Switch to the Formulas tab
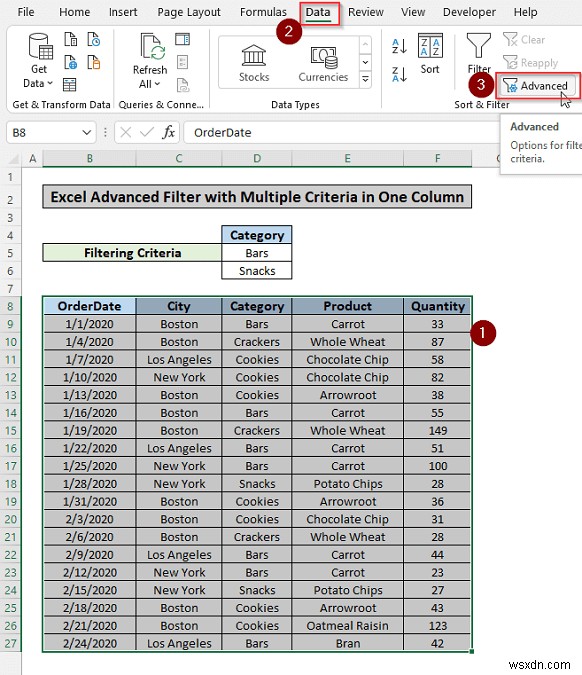 pyautogui.click(x=263, y=12)
